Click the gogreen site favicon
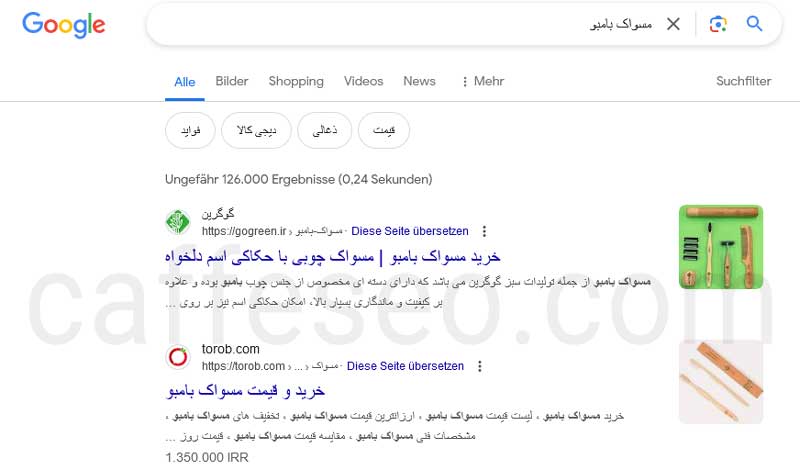This screenshot has width=800, height=470. click(178, 222)
